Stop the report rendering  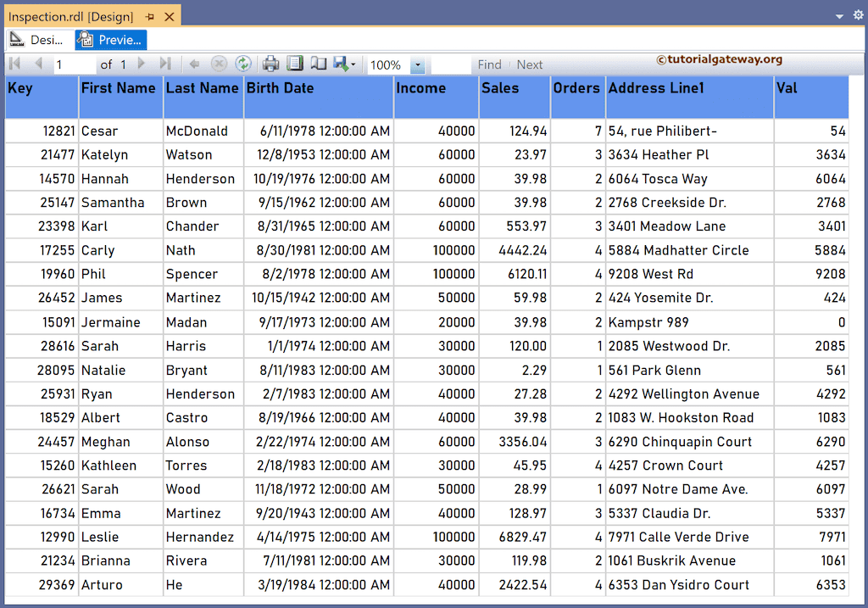(218, 64)
